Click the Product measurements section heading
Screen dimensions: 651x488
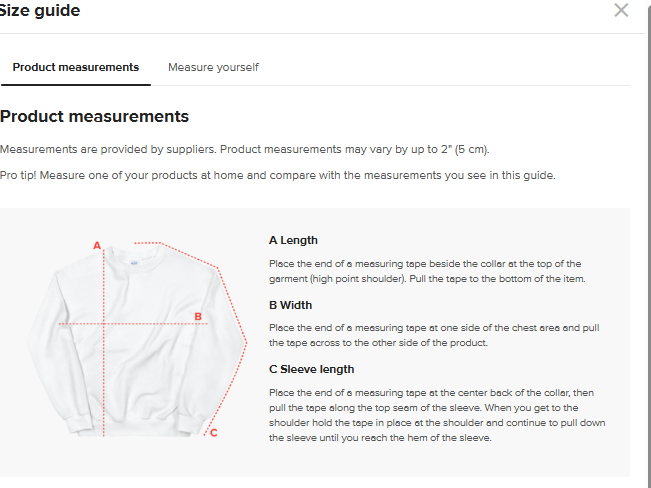[94, 117]
